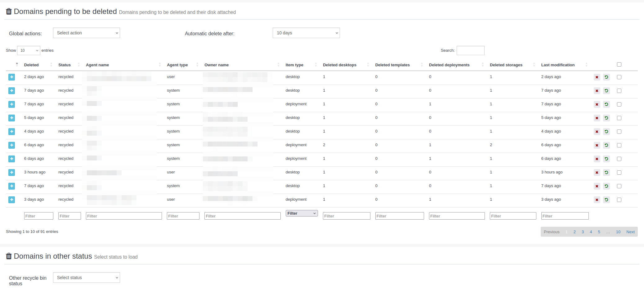Click red delete icon for 3 hours ago row

[x=597, y=173]
